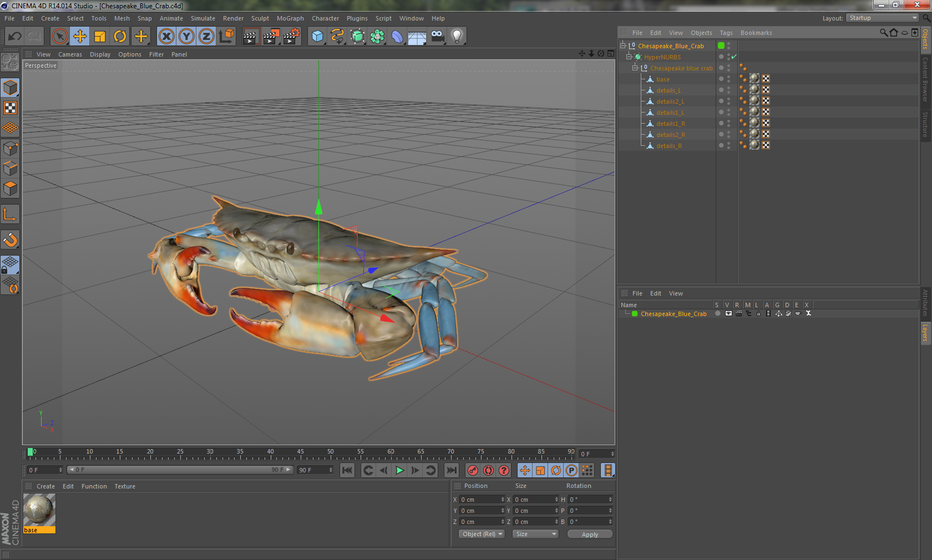932x560 pixels.
Task: Select the Live Selection tool
Action: (60, 37)
